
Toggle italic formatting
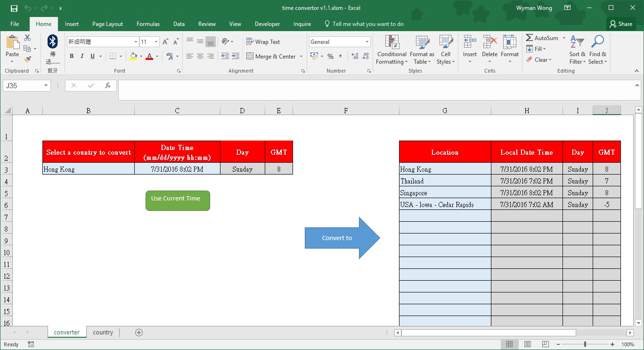81,56
